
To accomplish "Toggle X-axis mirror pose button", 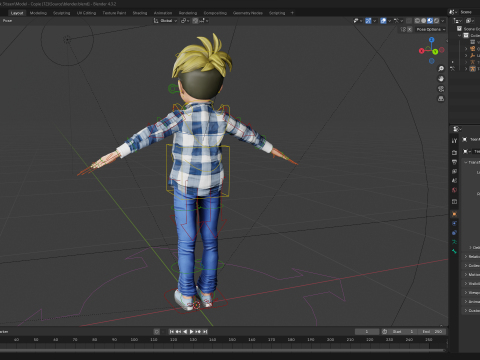I will pyautogui.click(x=409, y=29).
